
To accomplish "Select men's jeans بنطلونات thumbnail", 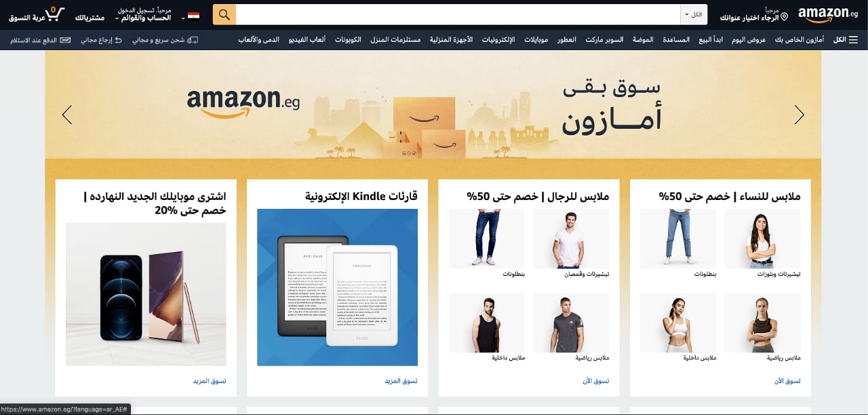I will [487, 238].
